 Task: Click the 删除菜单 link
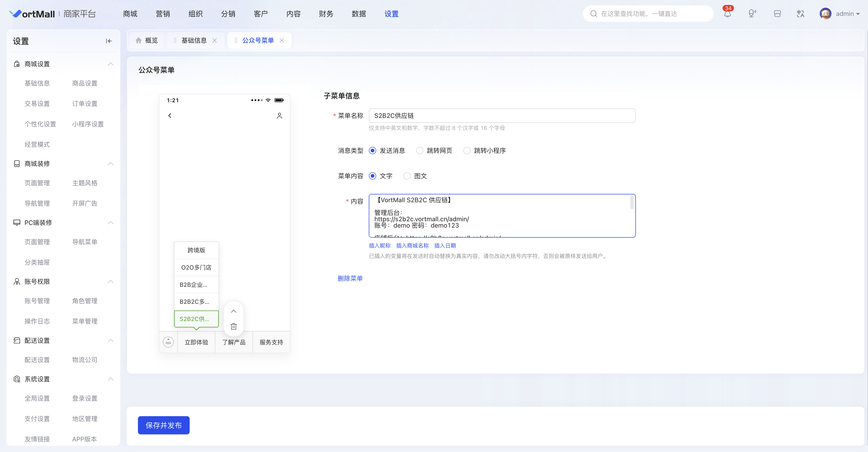click(x=350, y=279)
